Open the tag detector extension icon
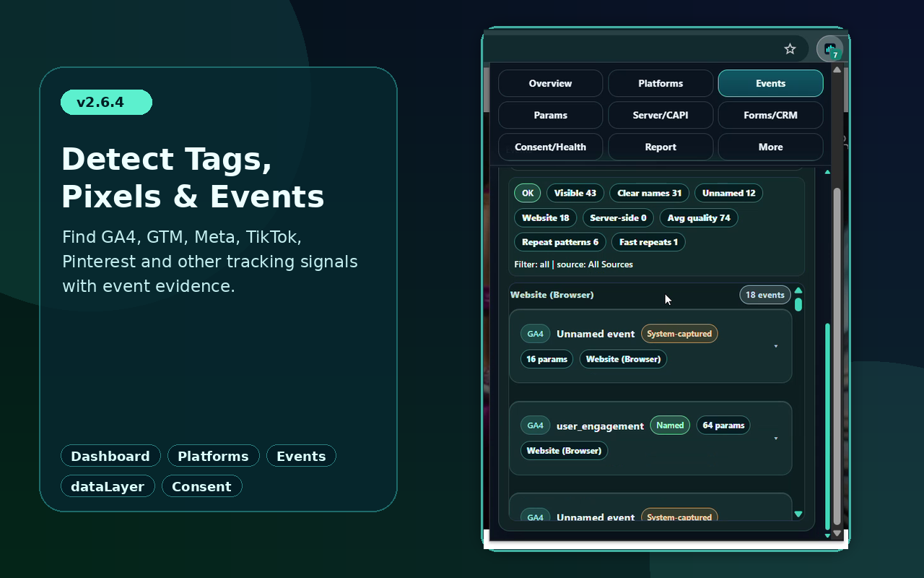 point(829,49)
